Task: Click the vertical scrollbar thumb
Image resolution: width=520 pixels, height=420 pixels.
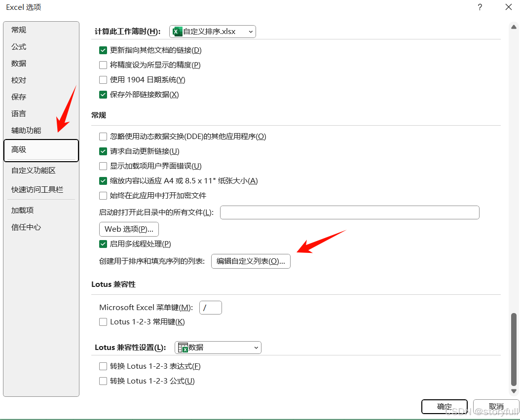Action: pos(514,350)
